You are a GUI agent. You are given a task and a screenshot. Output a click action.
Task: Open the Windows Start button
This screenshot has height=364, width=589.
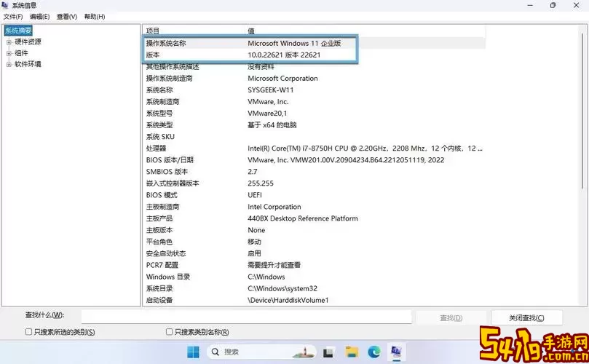coord(193,352)
